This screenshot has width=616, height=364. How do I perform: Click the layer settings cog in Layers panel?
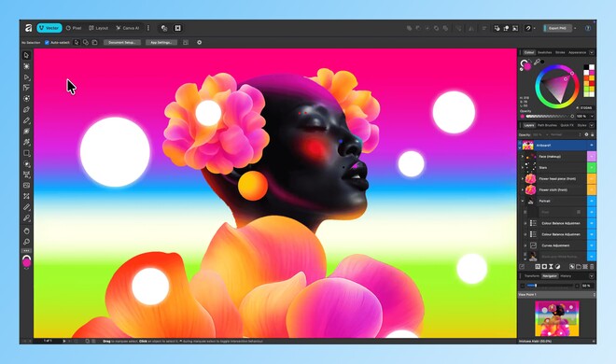[586, 134]
